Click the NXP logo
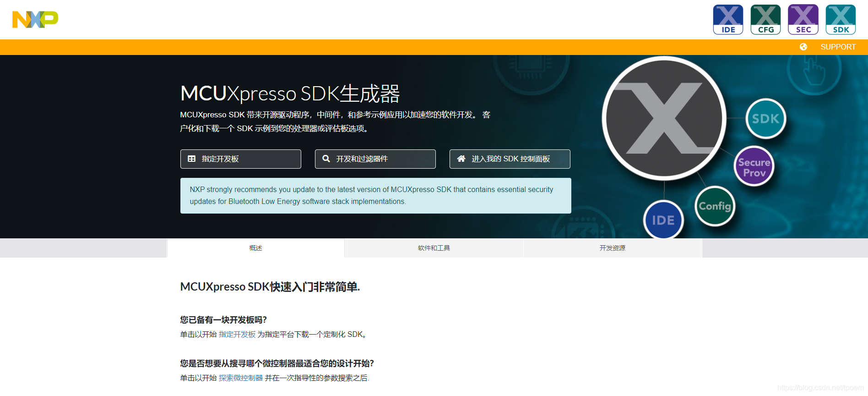This screenshot has width=868, height=396. tap(35, 20)
